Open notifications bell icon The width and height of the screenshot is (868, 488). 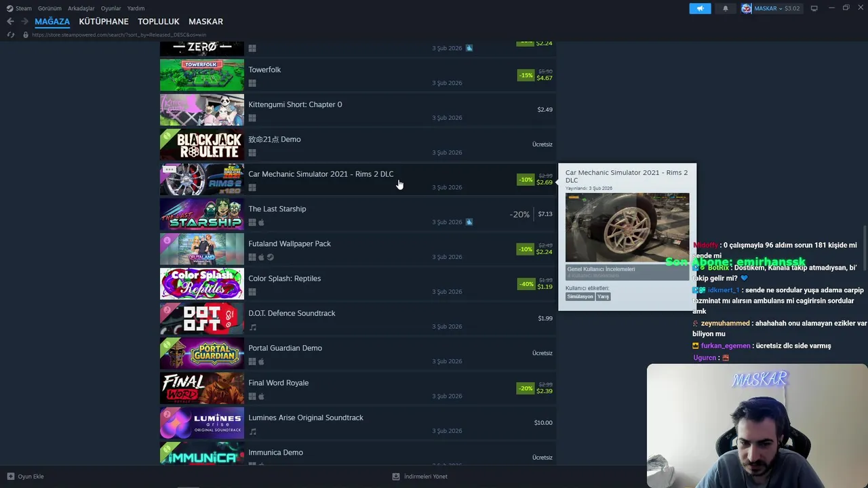[725, 8]
